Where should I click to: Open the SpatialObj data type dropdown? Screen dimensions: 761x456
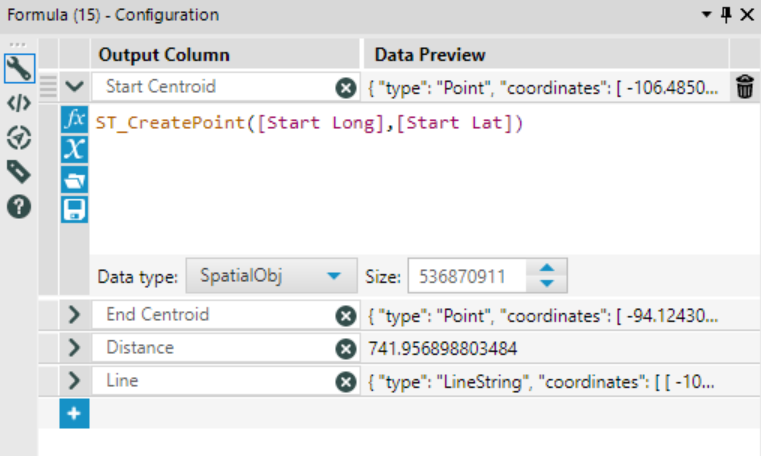[x=334, y=276]
